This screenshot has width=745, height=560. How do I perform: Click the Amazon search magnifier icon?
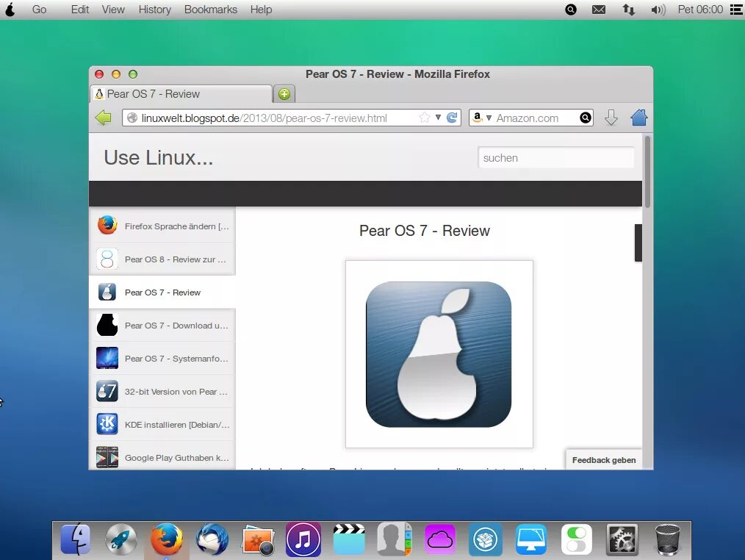click(586, 118)
